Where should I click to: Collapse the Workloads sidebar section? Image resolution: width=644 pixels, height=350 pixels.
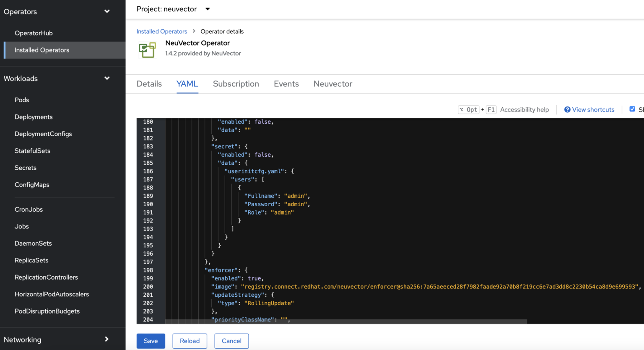107,78
